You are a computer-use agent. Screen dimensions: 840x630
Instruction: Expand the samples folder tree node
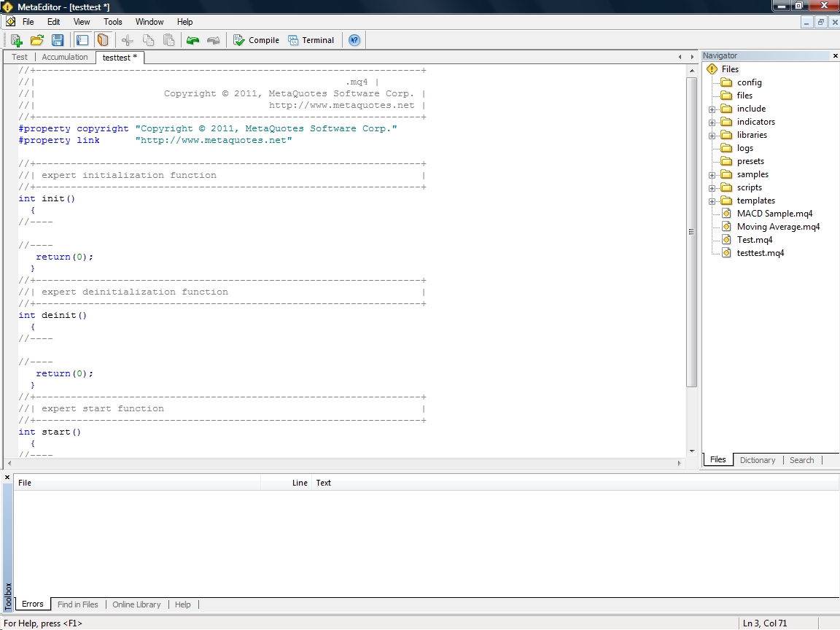[x=712, y=174]
